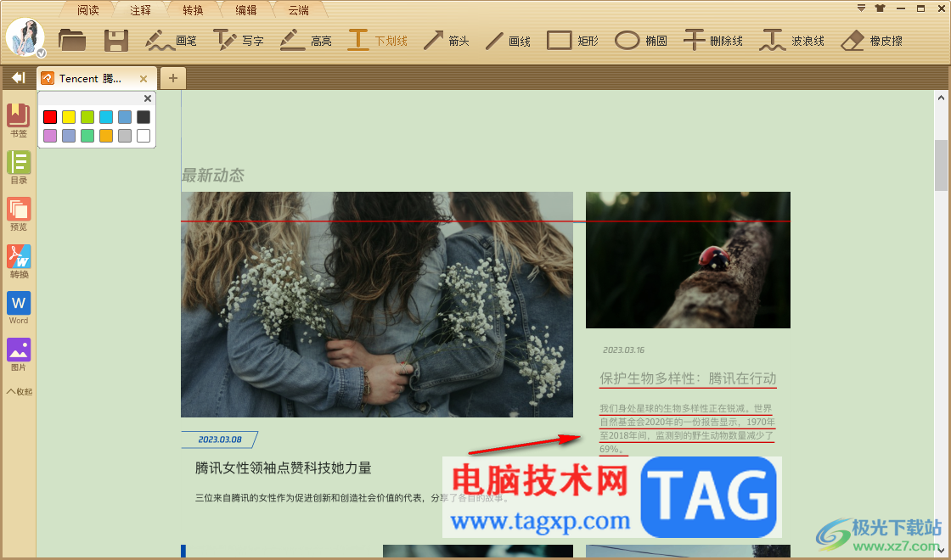Pick the steel blue swatch beside black
Image resolution: width=951 pixels, height=560 pixels.
coord(125,117)
